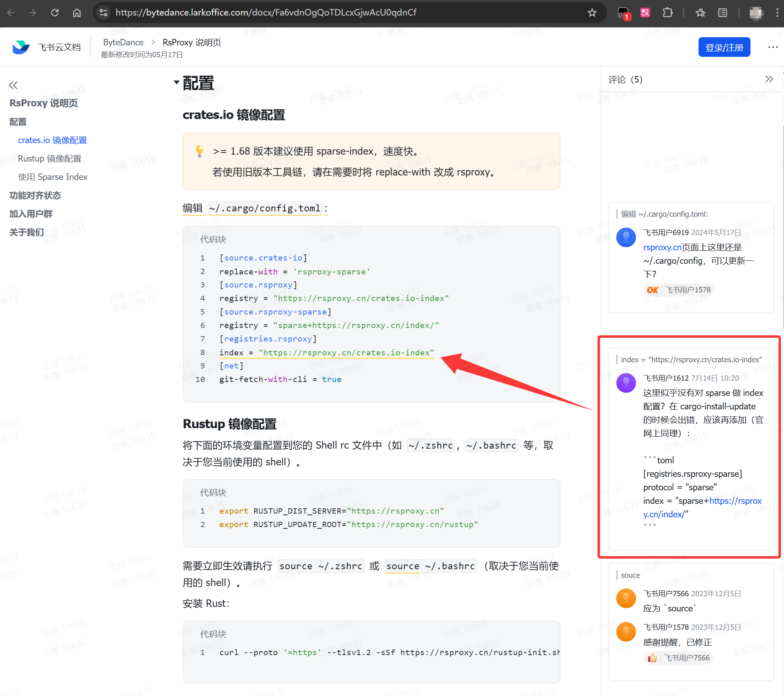784x696 pixels.
Task: Collapse the comments panel with double chevron
Action: [x=769, y=79]
